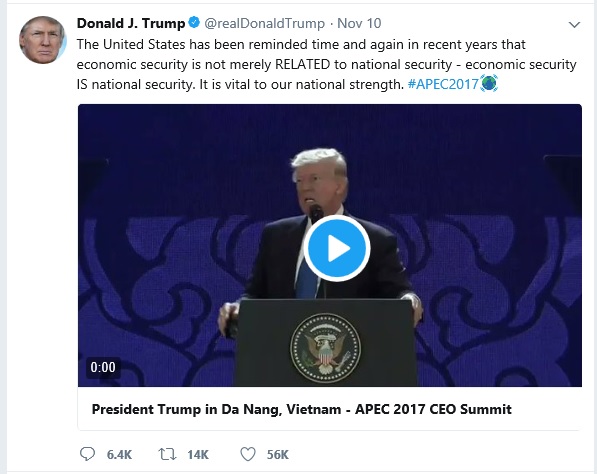This screenshot has width=597, height=474.
Task: Open the #APEC2017 hashtag link
Action: tap(443, 84)
